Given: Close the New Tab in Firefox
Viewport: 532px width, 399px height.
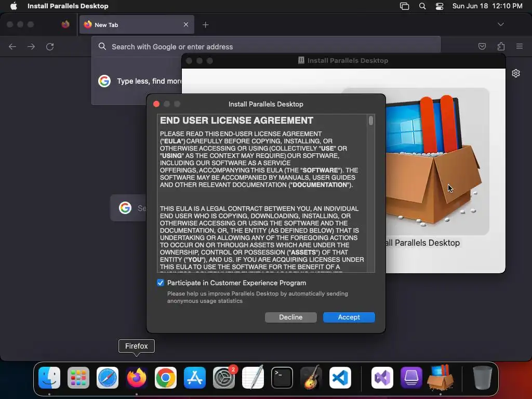Looking at the screenshot, I should (x=186, y=24).
